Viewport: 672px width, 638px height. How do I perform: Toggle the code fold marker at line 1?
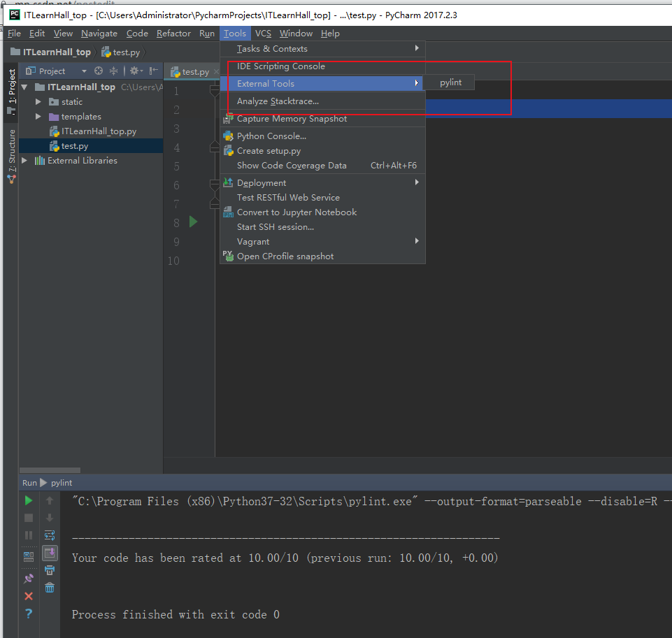click(214, 91)
